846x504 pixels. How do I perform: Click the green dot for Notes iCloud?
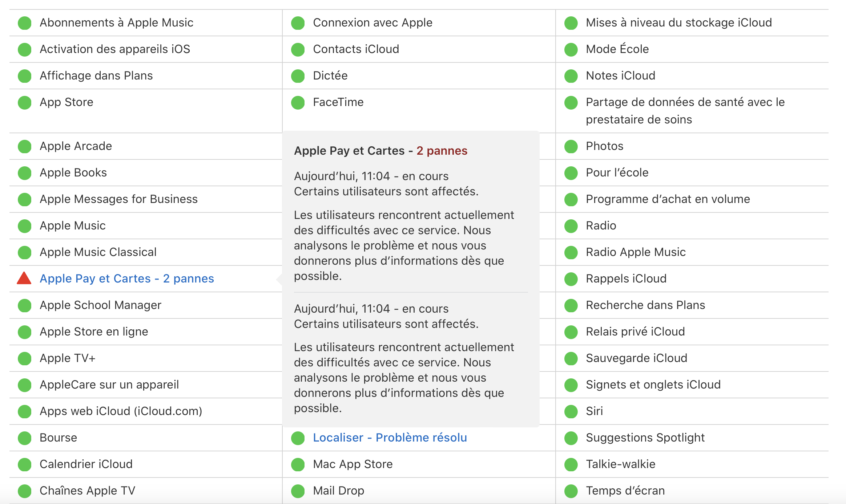click(571, 76)
